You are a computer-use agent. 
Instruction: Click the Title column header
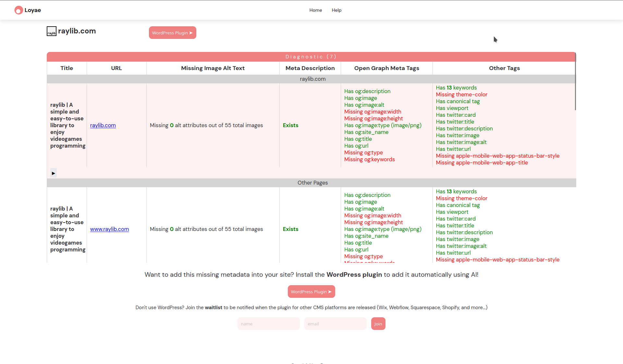pyautogui.click(x=67, y=68)
